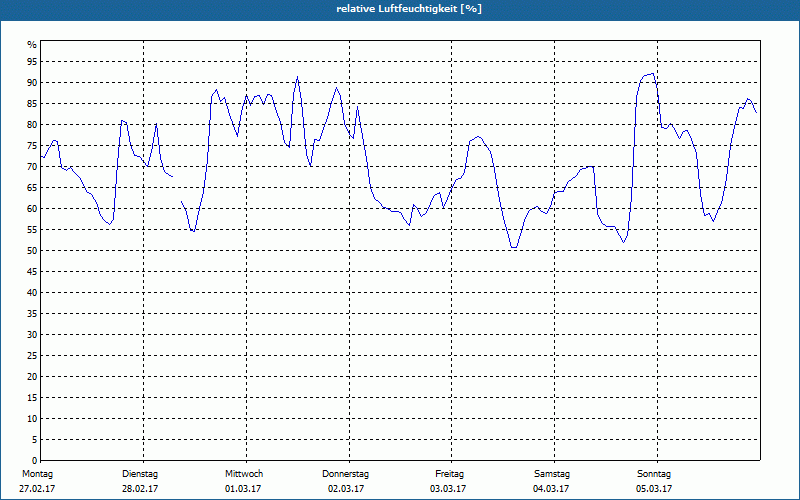This screenshot has height=500, width=800.
Task: Click the y-axis value 20
Action: click(x=32, y=377)
